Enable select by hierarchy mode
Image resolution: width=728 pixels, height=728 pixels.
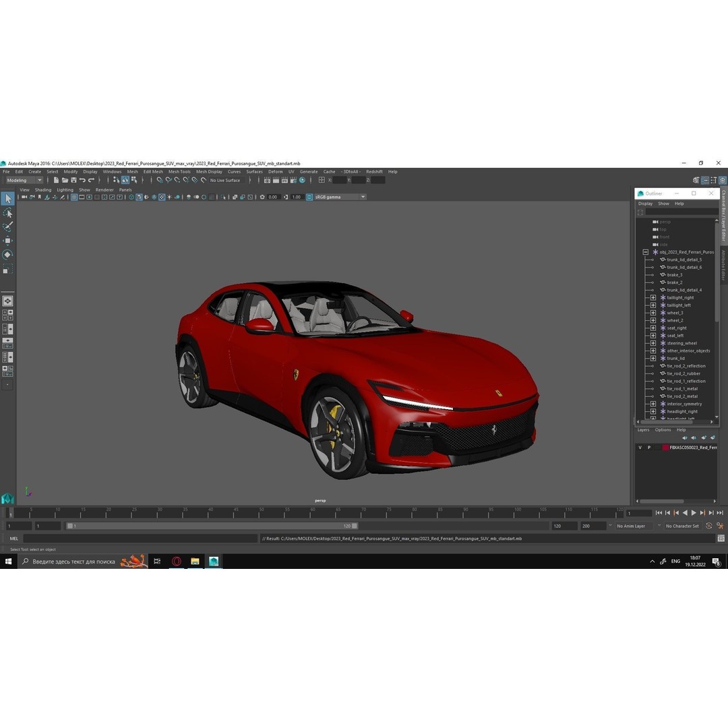point(116,180)
